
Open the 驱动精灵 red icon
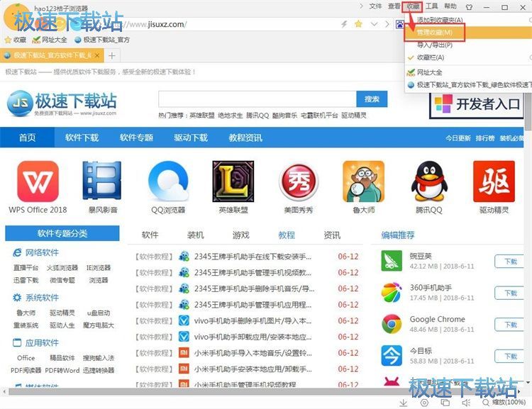(x=494, y=181)
